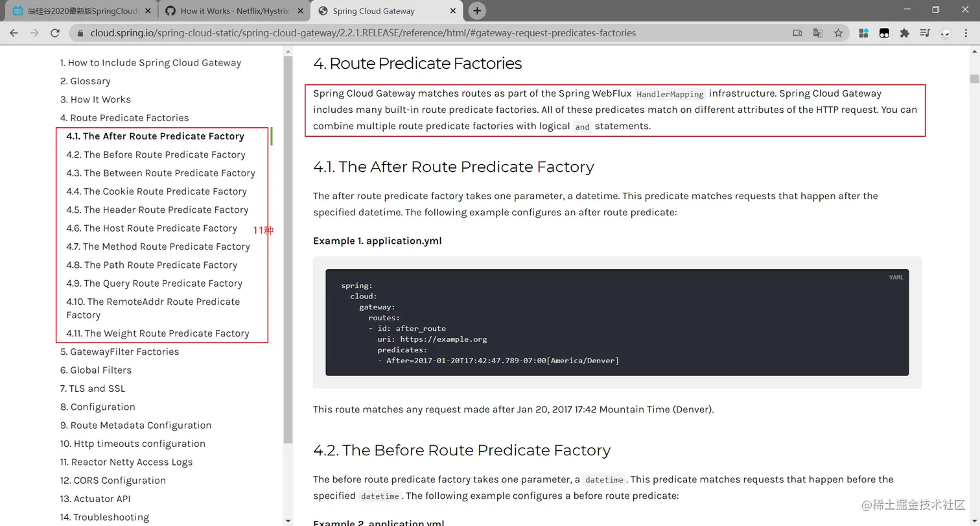Select '4.9. The Query Route Predicate Factory'
980x526 pixels.
154,283
